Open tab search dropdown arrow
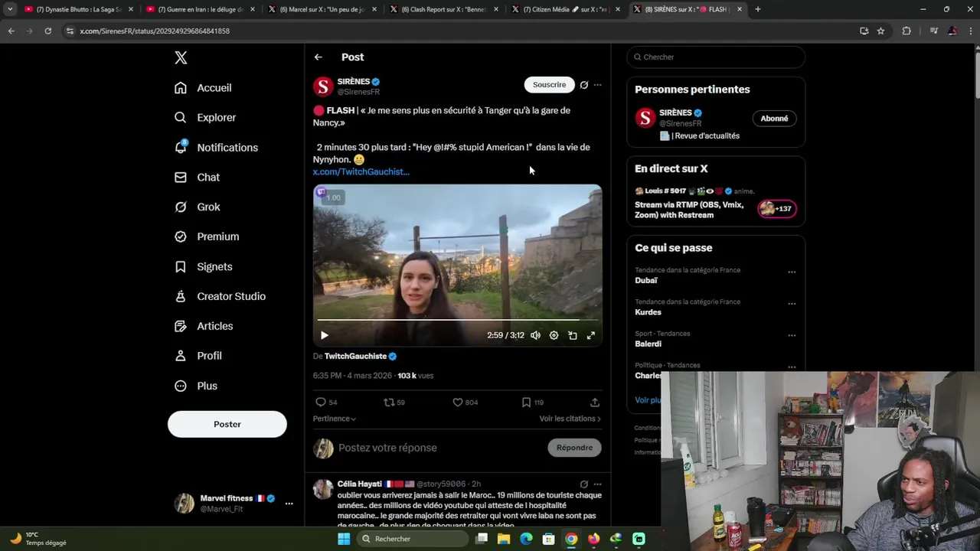Image resolution: width=980 pixels, height=551 pixels. click(x=10, y=9)
